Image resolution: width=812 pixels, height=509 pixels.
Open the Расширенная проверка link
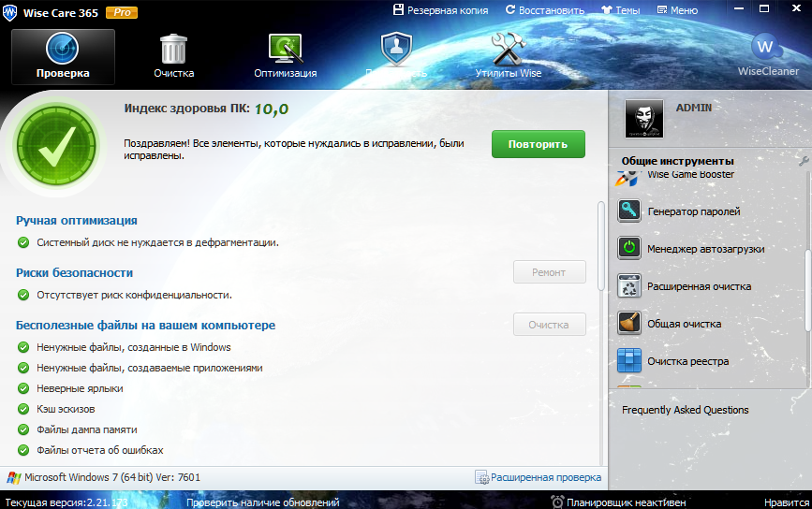point(546,477)
